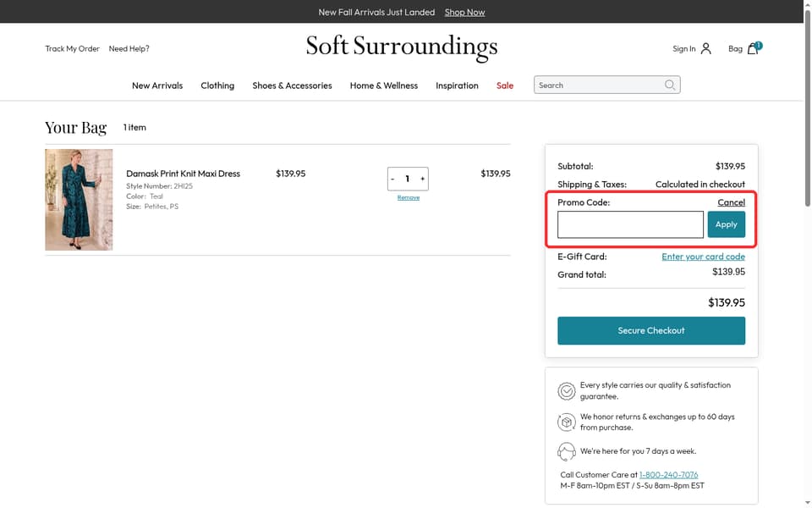
Task: Call the 1-800-240-7076 customer care link
Action: point(668,475)
